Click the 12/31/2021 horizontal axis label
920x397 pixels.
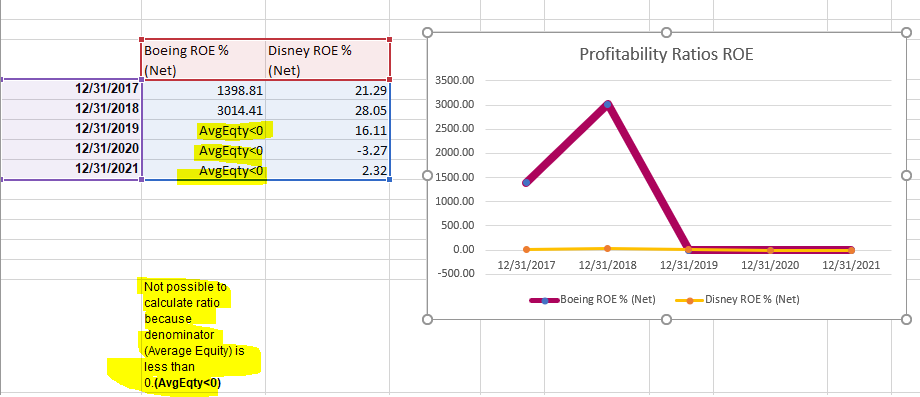[851, 265]
